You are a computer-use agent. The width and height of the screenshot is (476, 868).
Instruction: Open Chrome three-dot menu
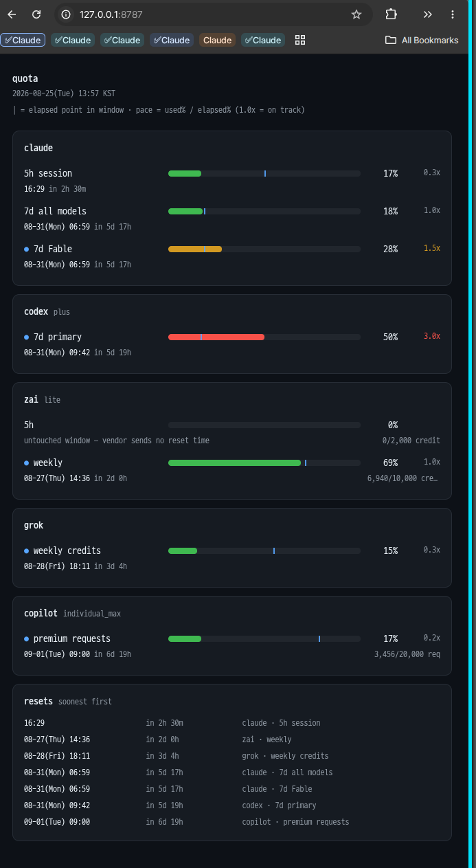click(x=453, y=14)
